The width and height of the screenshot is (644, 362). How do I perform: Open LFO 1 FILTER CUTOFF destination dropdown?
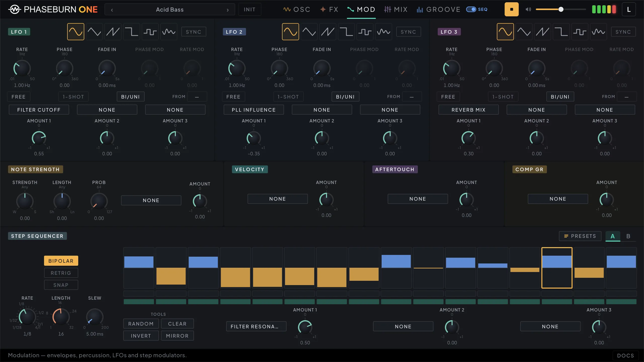pyautogui.click(x=39, y=110)
